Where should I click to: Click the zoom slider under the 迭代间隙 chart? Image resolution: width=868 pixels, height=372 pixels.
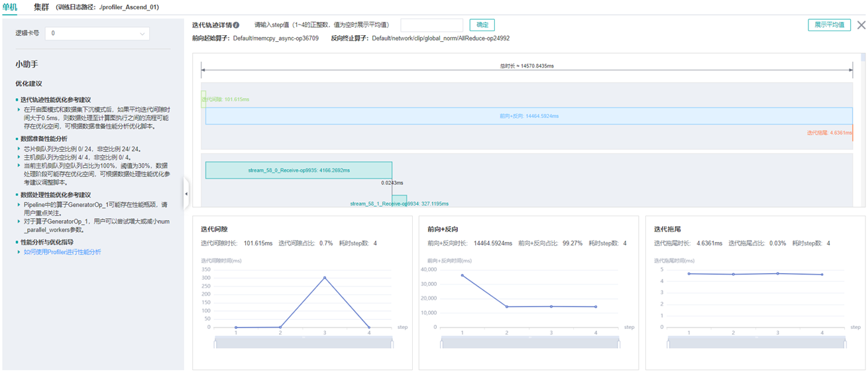303,342
